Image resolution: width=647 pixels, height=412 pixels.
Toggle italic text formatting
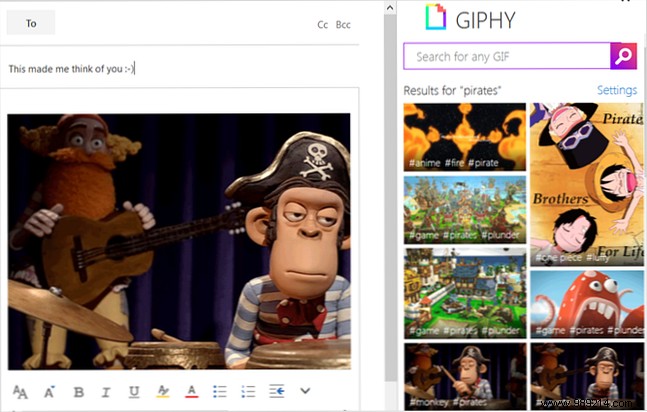coord(106,391)
